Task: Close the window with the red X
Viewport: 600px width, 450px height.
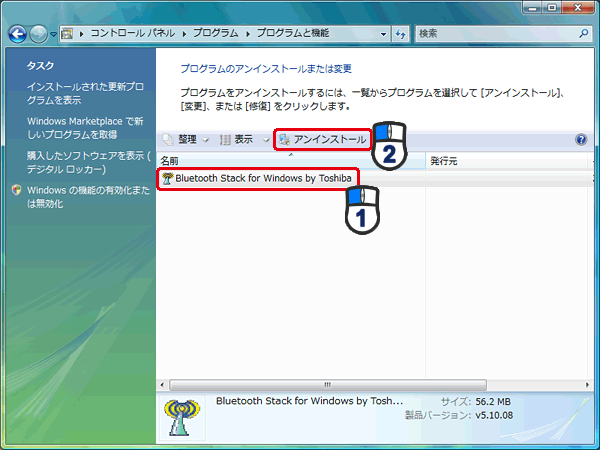Action: tap(578, 7)
